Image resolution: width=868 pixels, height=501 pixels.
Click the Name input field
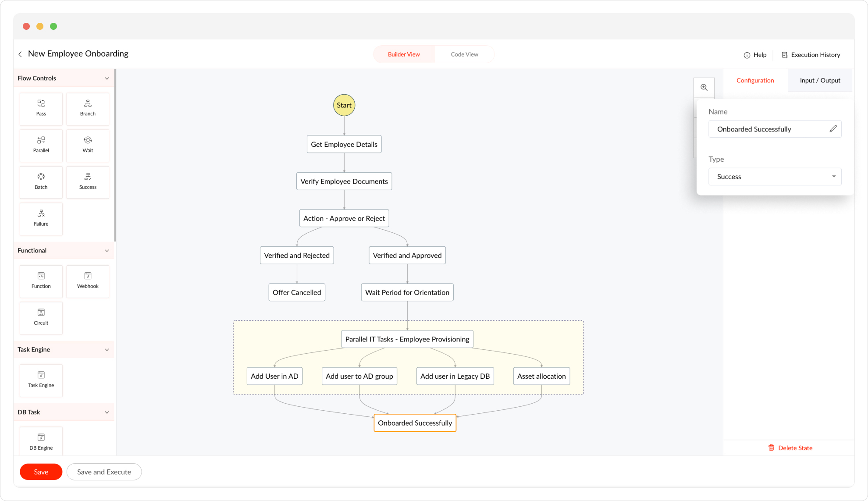coord(767,129)
